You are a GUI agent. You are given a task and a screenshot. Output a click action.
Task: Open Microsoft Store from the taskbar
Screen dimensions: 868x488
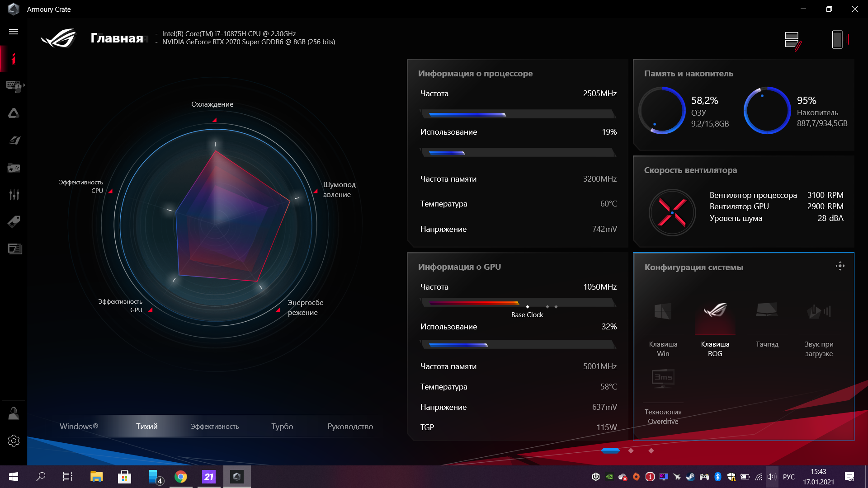(x=124, y=477)
